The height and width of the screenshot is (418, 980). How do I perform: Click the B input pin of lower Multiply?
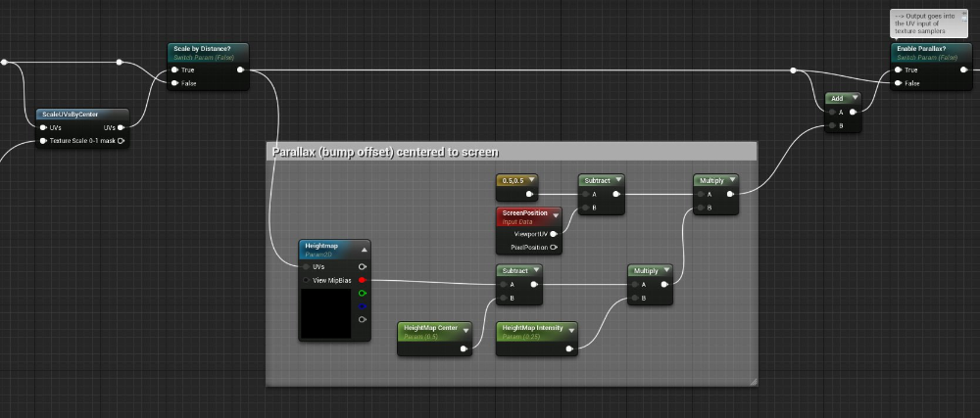point(635,299)
